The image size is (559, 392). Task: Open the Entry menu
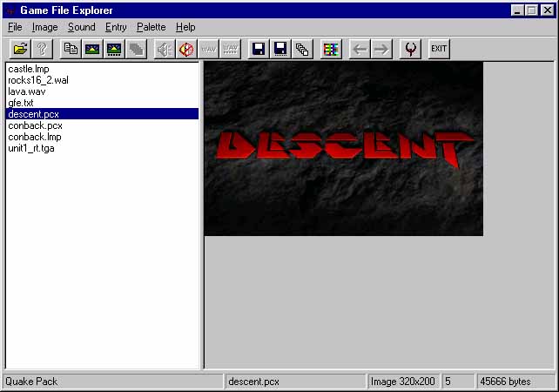pos(116,27)
